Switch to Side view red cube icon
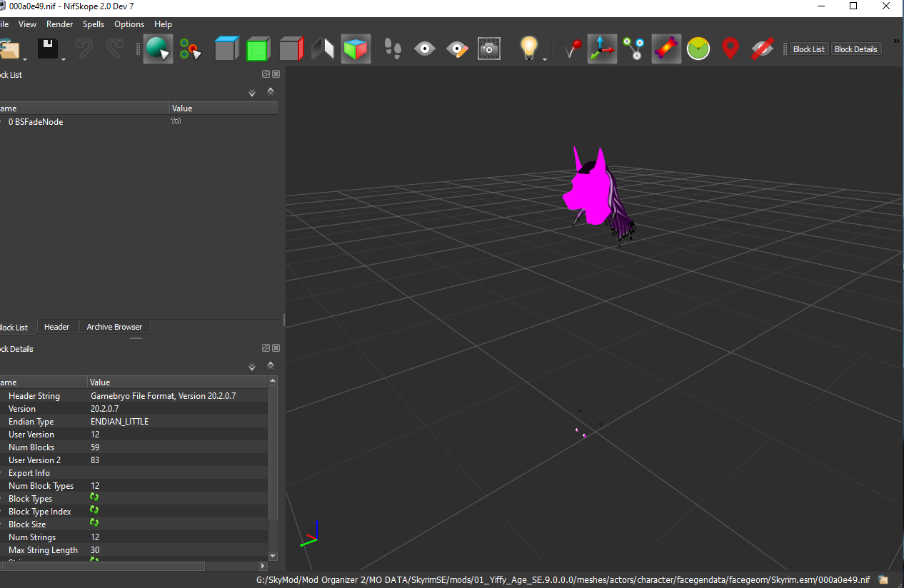This screenshot has width=904, height=588. click(291, 49)
